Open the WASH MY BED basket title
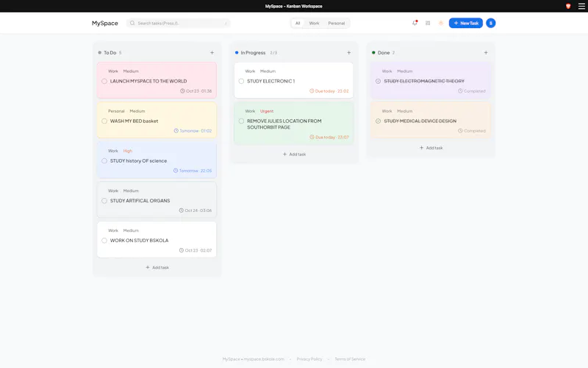The height and width of the screenshot is (368, 588). 134,121
